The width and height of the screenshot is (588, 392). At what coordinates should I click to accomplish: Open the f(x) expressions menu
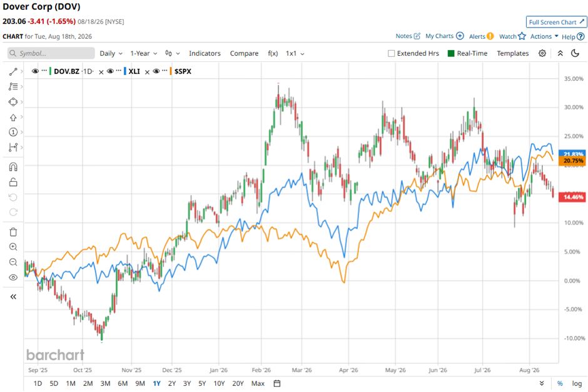[x=273, y=53]
